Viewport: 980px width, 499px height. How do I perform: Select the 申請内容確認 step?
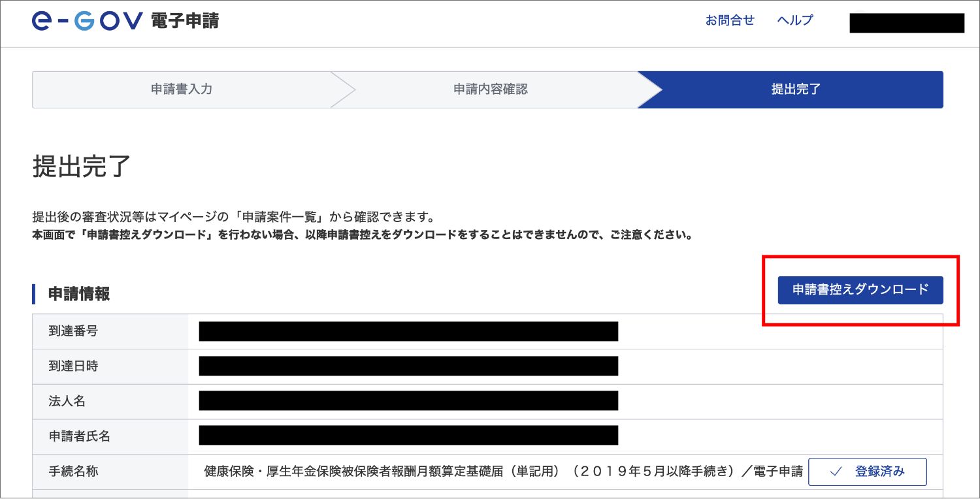tap(491, 89)
